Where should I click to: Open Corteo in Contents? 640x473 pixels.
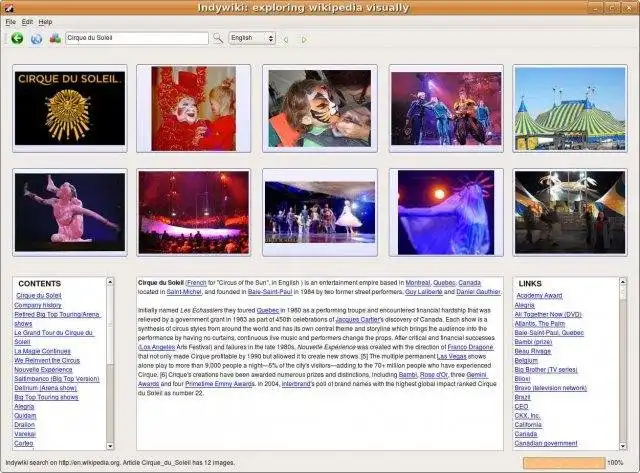pos(24,443)
